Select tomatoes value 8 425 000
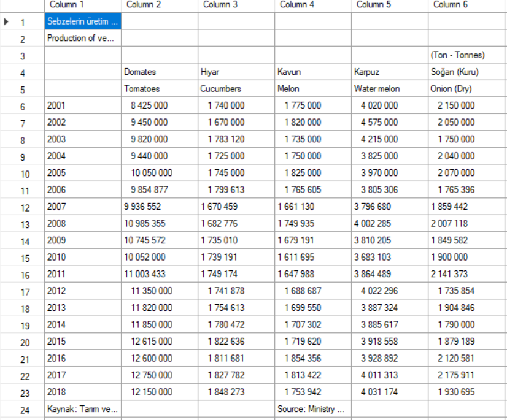The height and width of the screenshot is (420, 507). click(x=160, y=105)
